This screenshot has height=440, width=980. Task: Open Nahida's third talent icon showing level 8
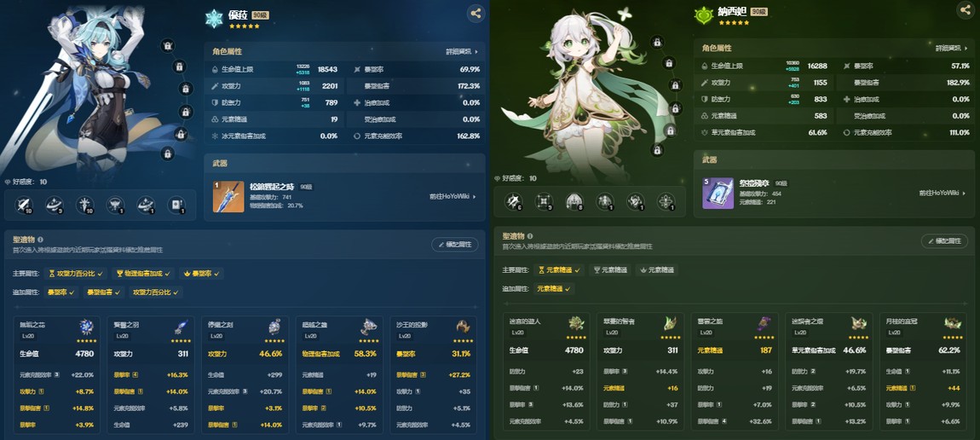click(x=574, y=200)
